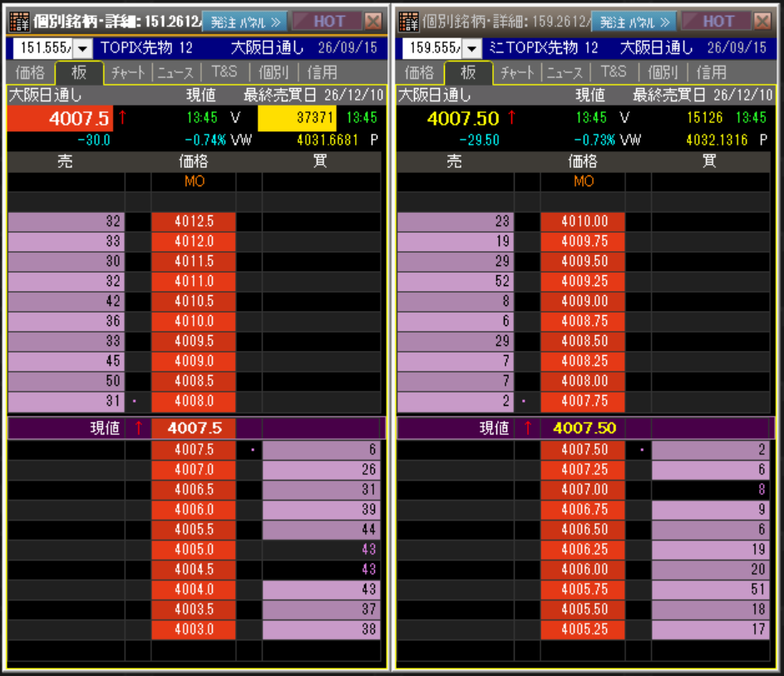784x676 pixels.
Task: Open T&S tab in right window
Action: [613, 72]
